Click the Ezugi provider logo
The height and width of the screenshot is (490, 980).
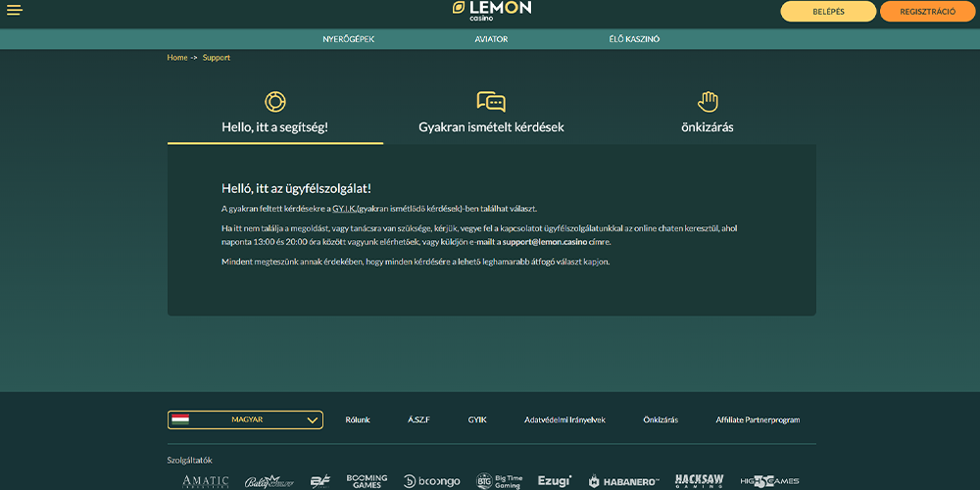555,481
